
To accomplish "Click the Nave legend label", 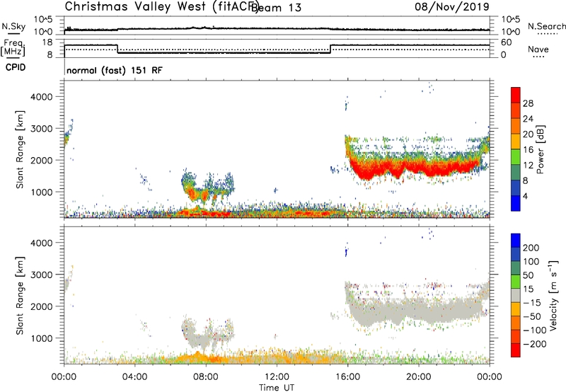I will [538, 49].
